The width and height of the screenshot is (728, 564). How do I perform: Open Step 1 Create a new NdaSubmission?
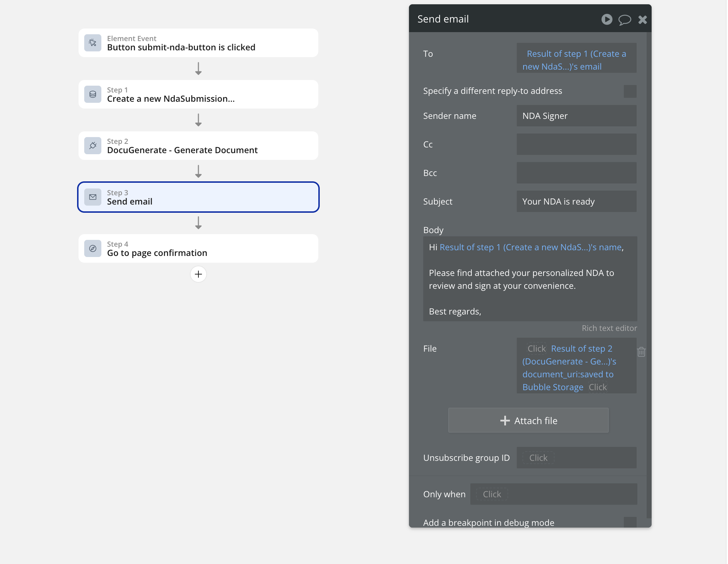[x=198, y=94]
